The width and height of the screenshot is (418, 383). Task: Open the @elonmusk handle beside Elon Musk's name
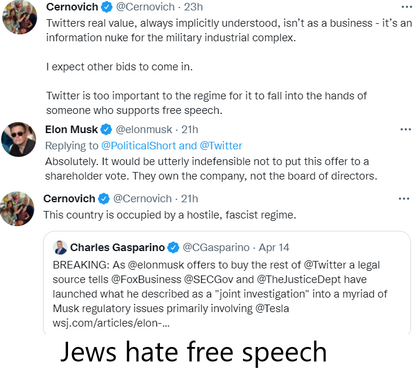[x=144, y=129]
